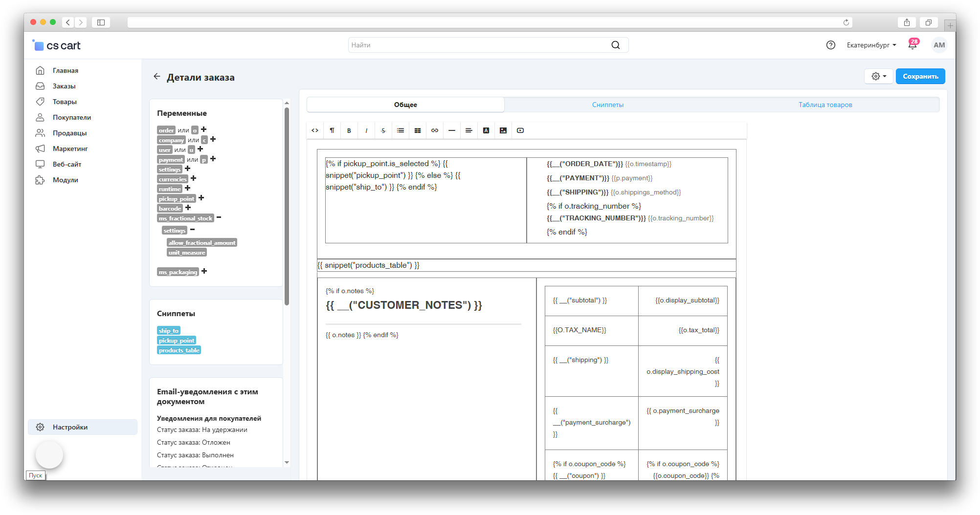The image size is (980, 515).
Task: Click the Сохранить button
Action: click(920, 76)
